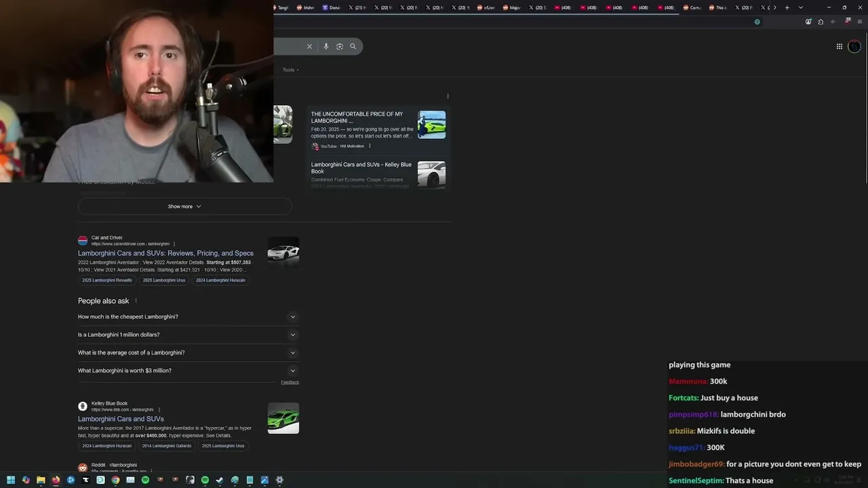Open Copilot from taskbar
This screenshot has width=868, height=488.
[26, 480]
